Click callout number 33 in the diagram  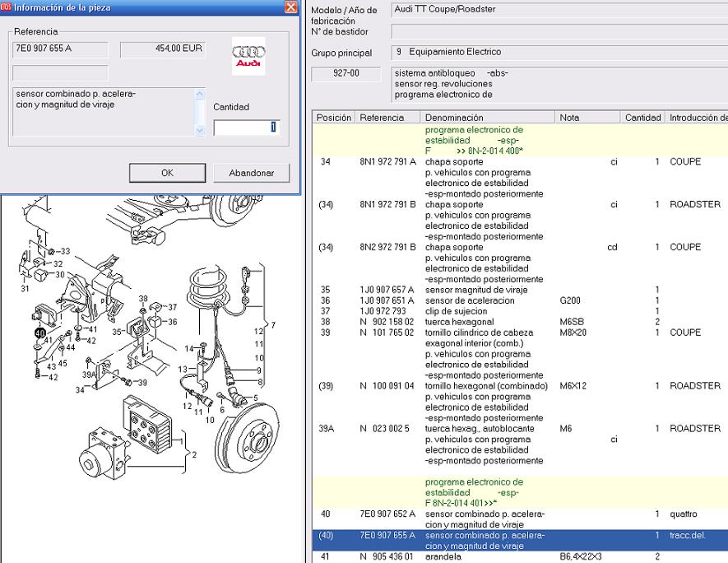(64, 251)
